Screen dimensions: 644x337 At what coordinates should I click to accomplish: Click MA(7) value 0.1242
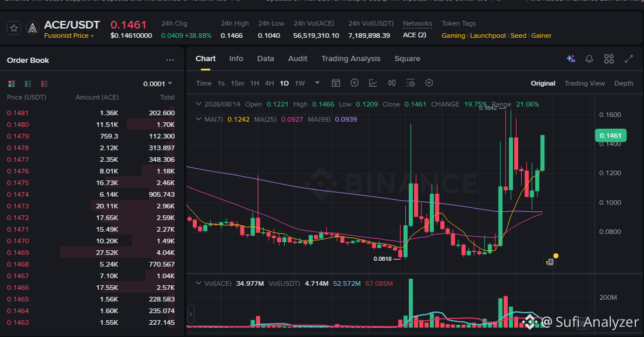238,119
